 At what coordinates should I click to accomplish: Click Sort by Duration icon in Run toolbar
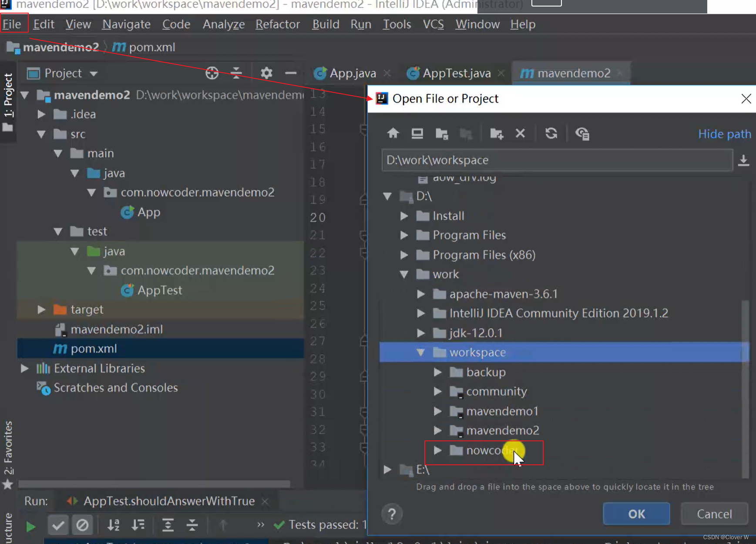click(138, 525)
